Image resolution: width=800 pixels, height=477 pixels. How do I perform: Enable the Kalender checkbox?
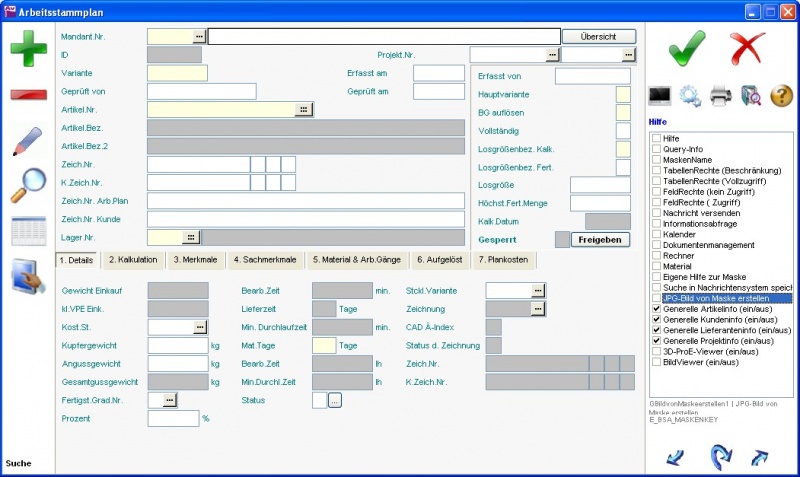(x=656, y=234)
